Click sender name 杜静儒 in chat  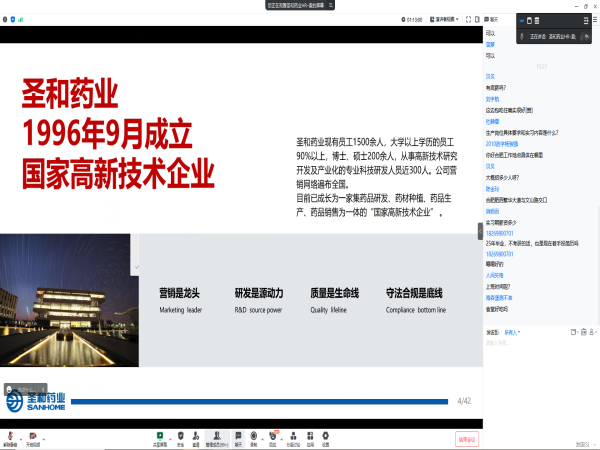pos(492,122)
